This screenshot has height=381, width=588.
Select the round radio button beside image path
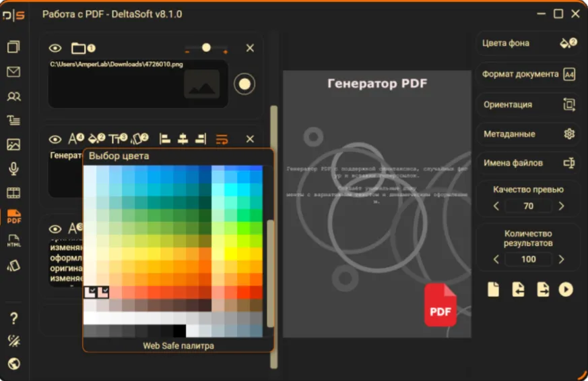tap(244, 84)
